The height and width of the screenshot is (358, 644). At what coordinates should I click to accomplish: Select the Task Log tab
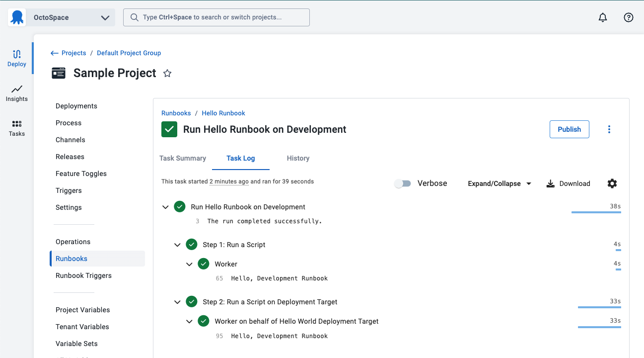[241, 158]
